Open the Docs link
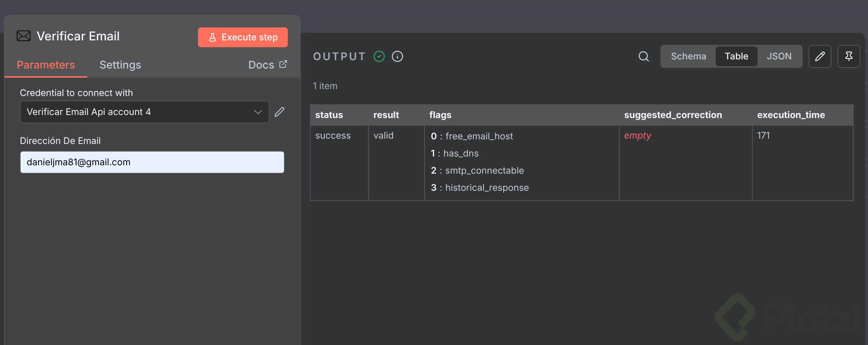The image size is (868, 345). click(261, 65)
